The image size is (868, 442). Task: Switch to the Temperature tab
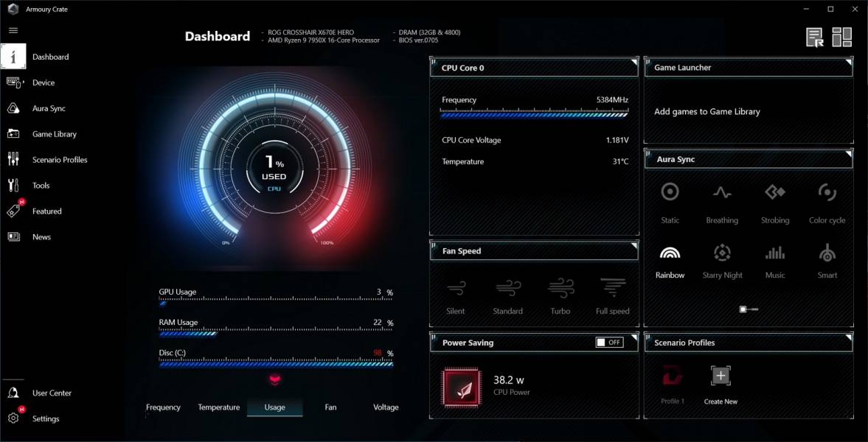(x=219, y=407)
